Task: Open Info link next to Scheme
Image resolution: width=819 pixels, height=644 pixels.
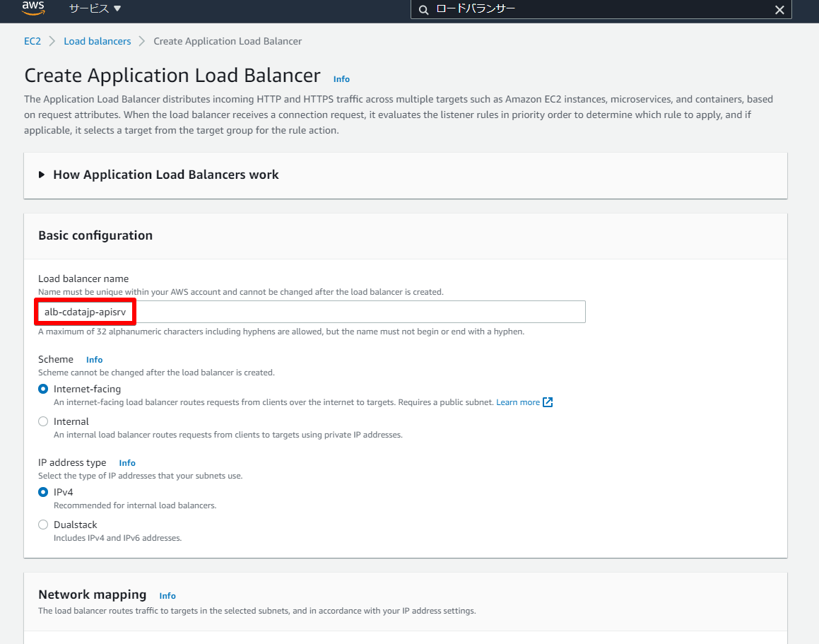Action: [94, 360]
